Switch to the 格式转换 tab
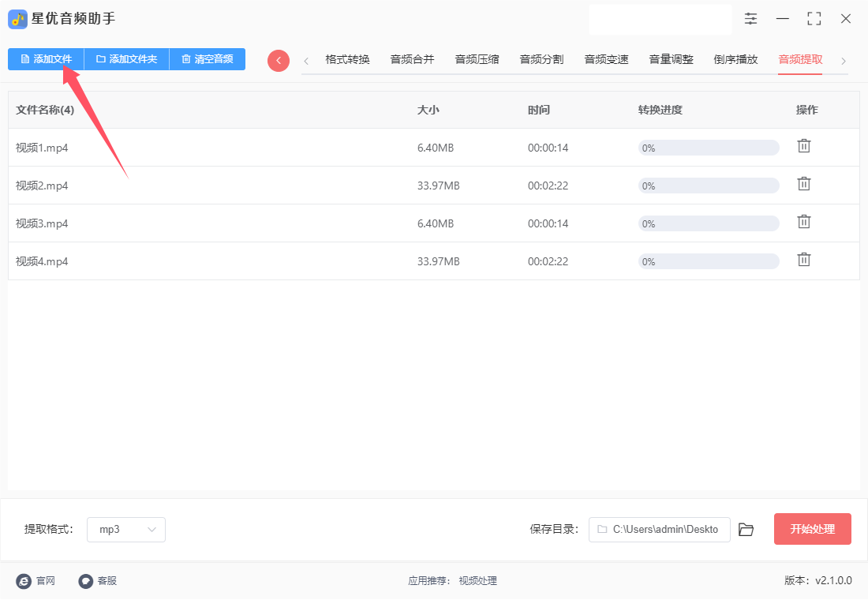This screenshot has width=868, height=600. (347, 59)
